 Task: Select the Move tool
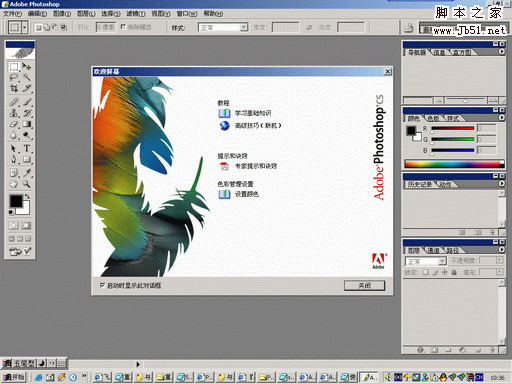pyautogui.click(x=27, y=67)
